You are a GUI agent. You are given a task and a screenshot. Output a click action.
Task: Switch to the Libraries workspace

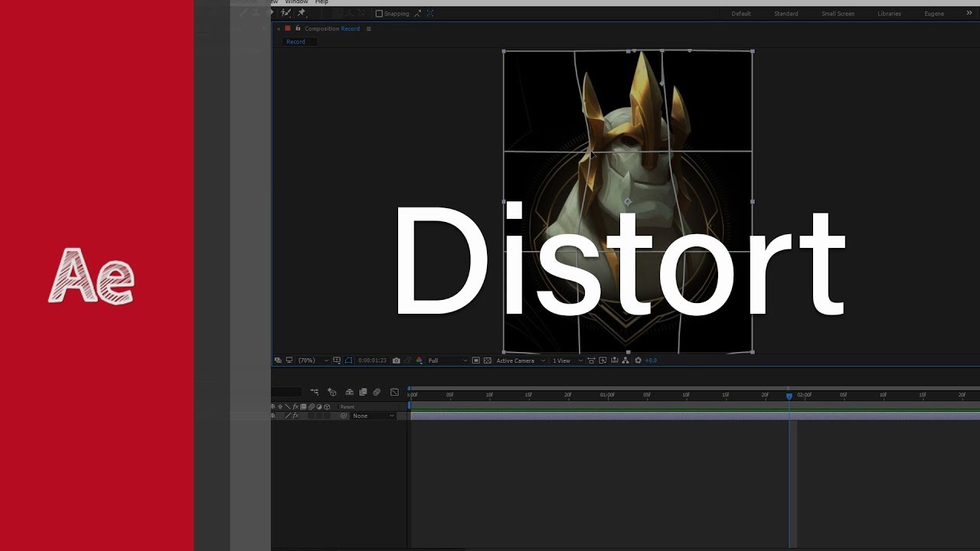pos(889,14)
